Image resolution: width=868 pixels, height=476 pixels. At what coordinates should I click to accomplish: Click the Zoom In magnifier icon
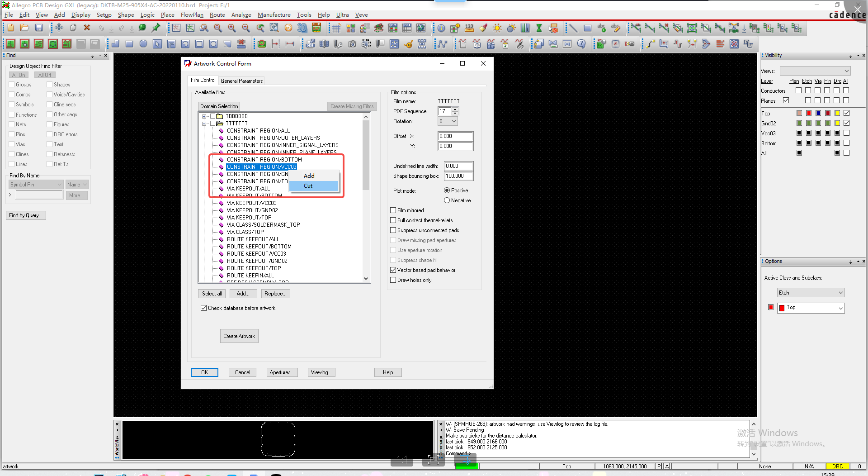tap(232, 28)
